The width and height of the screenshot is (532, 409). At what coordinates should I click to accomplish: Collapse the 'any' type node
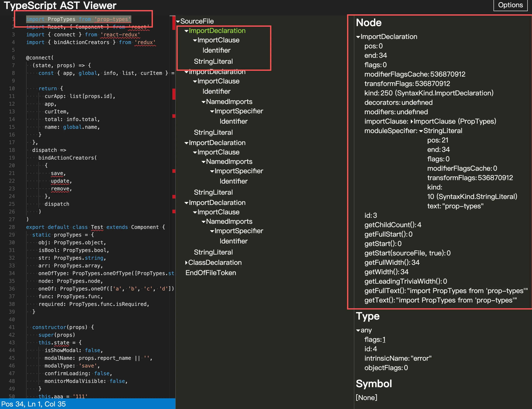(358, 330)
